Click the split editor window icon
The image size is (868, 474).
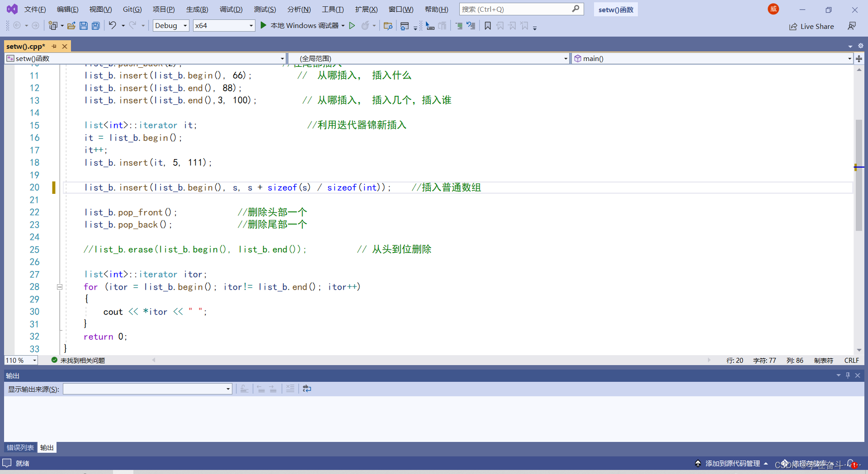coord(859,58)
